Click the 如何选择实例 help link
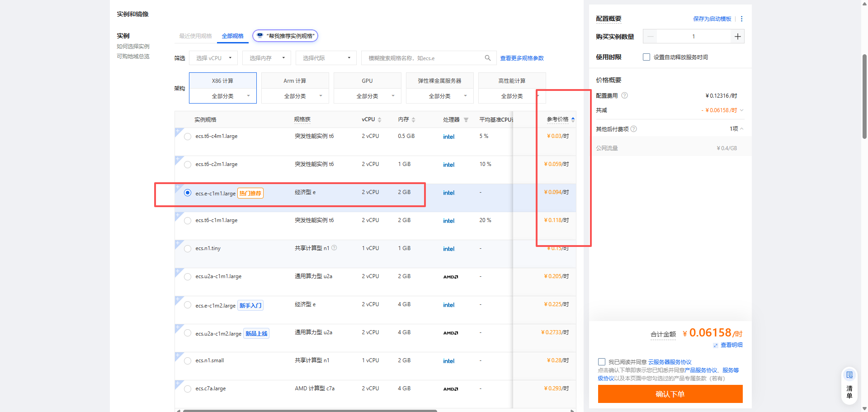The image size is (868, 412). 133,47
